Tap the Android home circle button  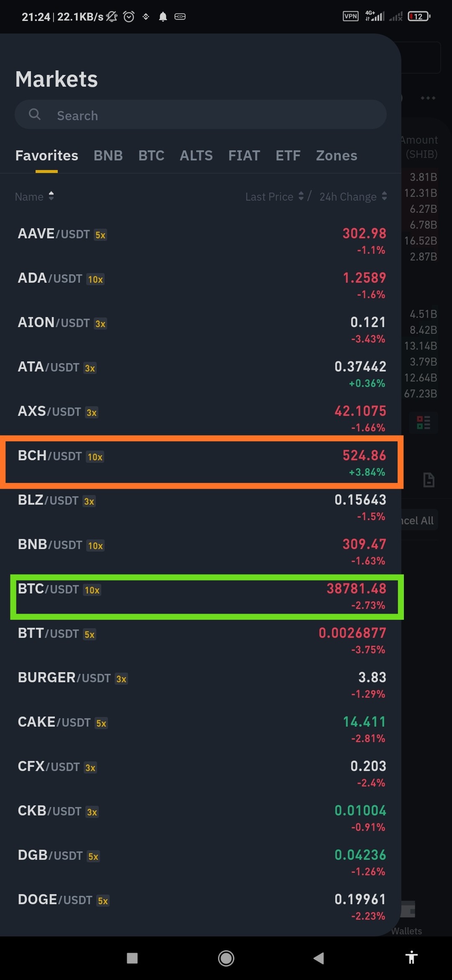(x=226, y=958)
